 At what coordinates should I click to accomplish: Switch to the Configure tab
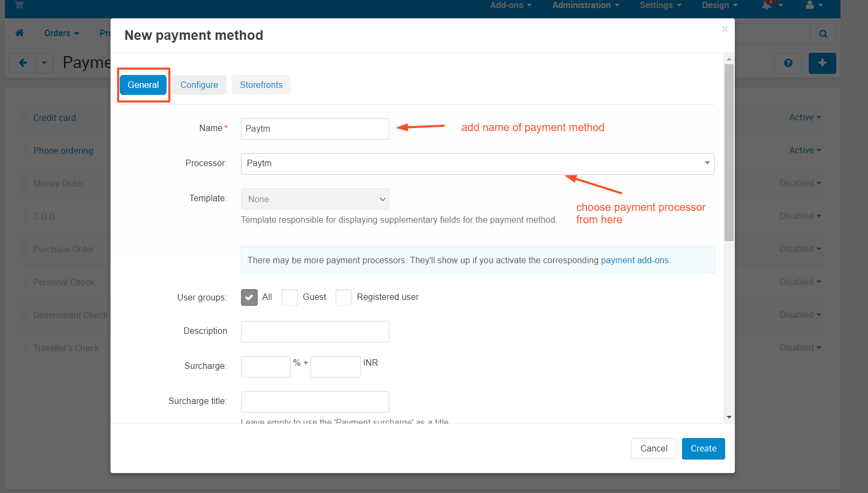[199, 85]
